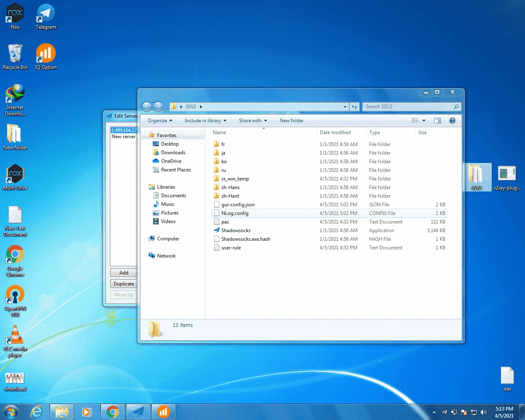Open the Organize dropdown menu
This screenshot has height=420, width=525.
pyautogui.click(x=160, y=121)
